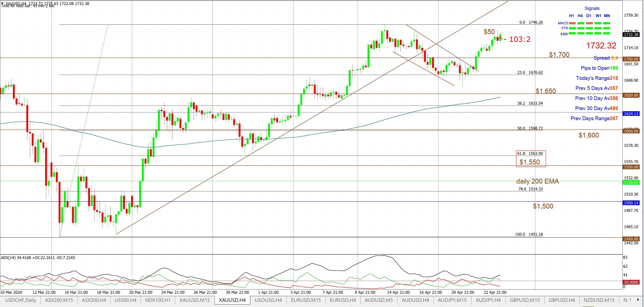Switch to the USDCHF,Daily chart tab

21,300
